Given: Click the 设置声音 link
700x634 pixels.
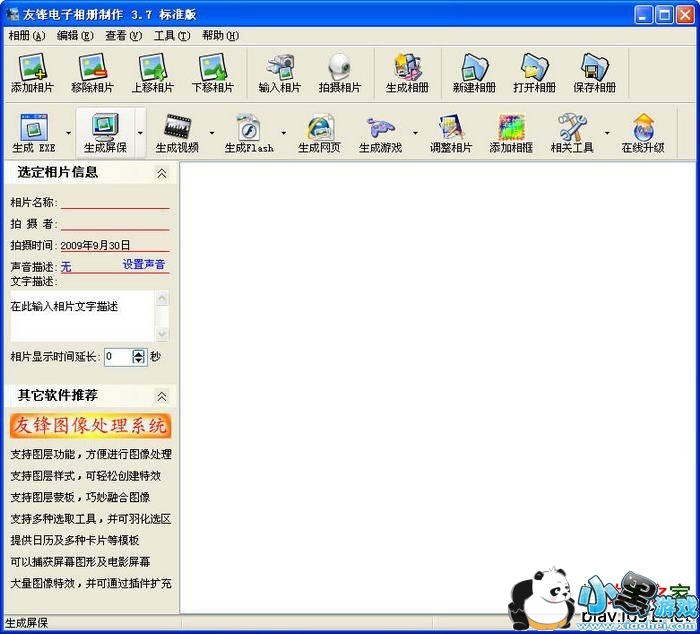Looking at the screenshot, I should (144, 264).
